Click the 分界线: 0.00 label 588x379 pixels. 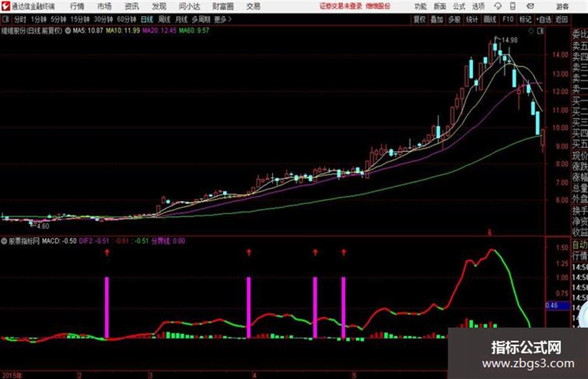169,241
